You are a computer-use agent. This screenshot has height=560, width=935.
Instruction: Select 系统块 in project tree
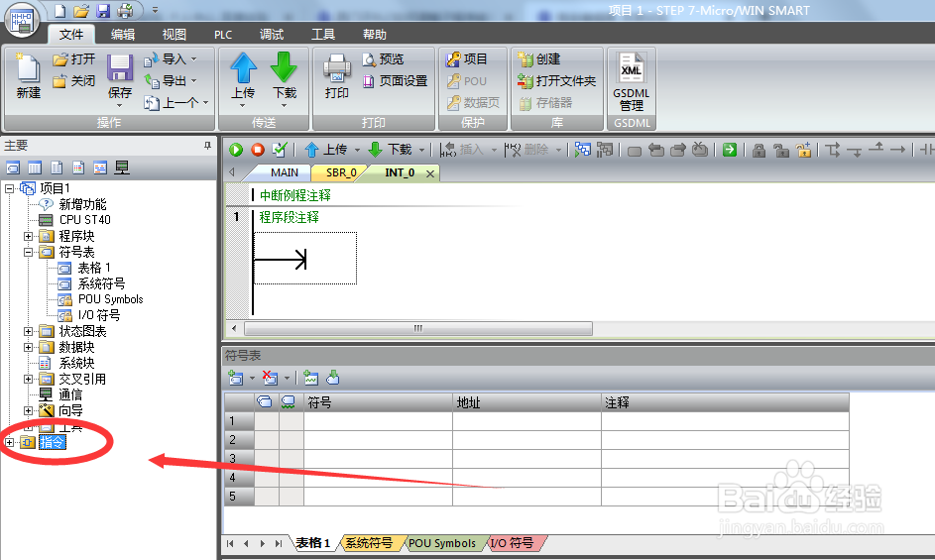point(76,363)
